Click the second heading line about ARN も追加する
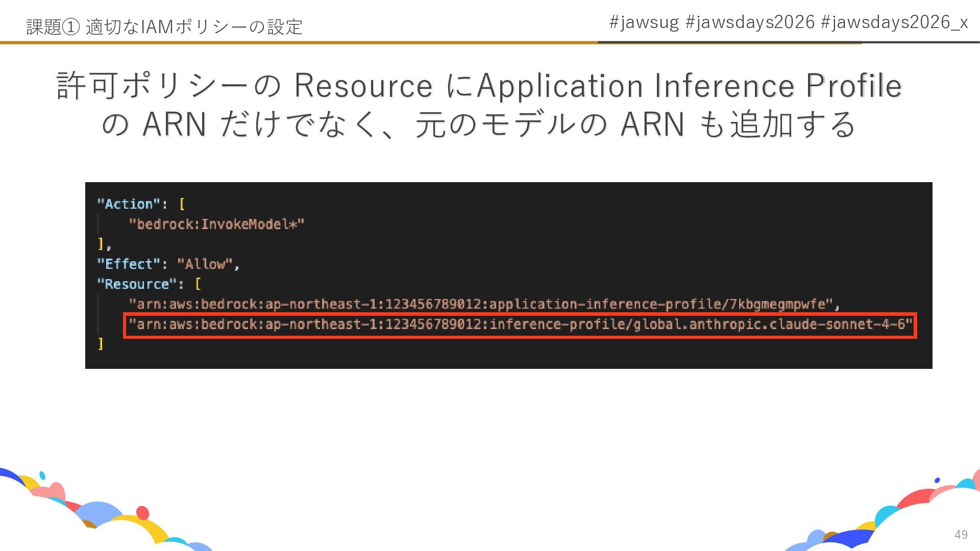 pos(479,124)
